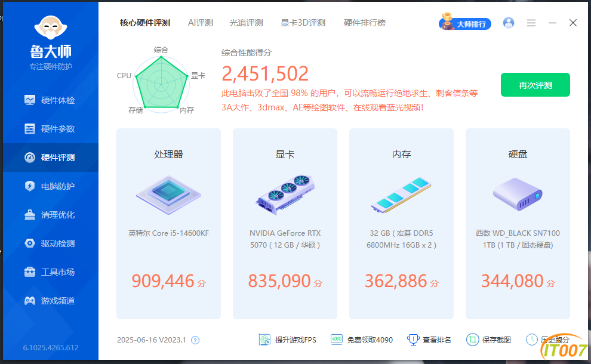Image resolution: width=591 pixels, height=364 pixels.
Task: Switch to the 光追评测 tab
Action: pyautogui.click(x=246, y=23)
